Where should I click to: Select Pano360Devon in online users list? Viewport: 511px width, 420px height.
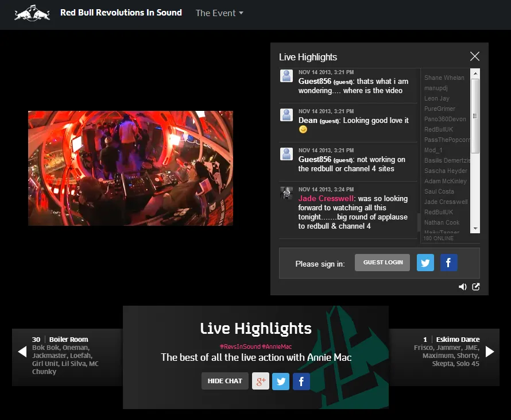tap(445, 119)
